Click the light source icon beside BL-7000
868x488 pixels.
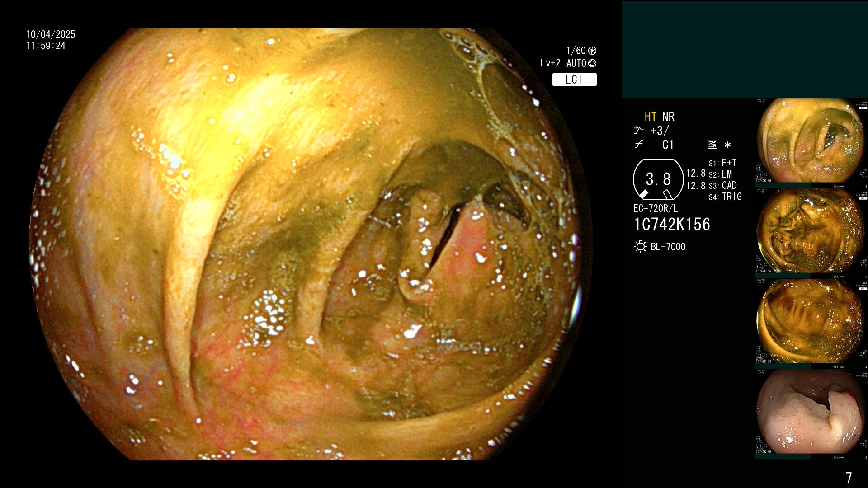pyautogui.click(x=640, y=247)
